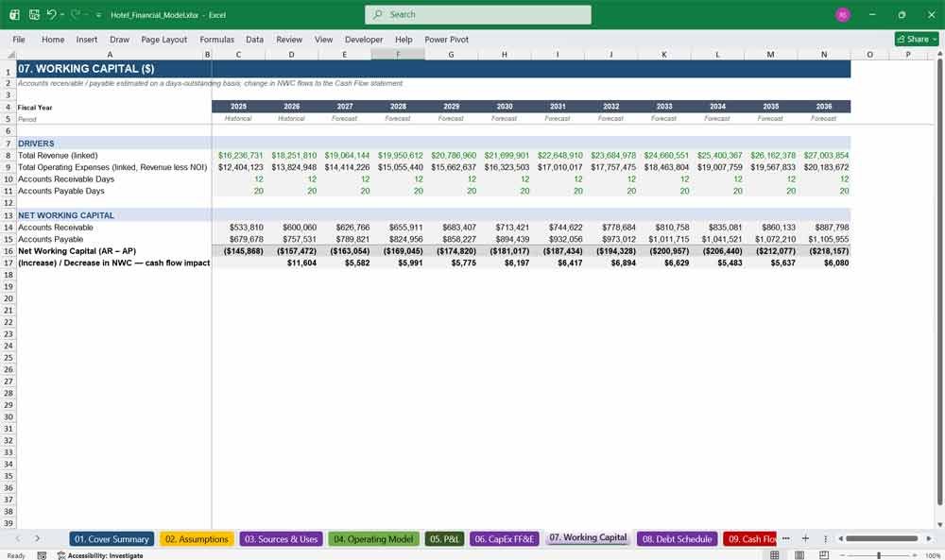Click the previous sheet navigation arrow
This screenshot has width=945, height=560.
click(18, 538)
